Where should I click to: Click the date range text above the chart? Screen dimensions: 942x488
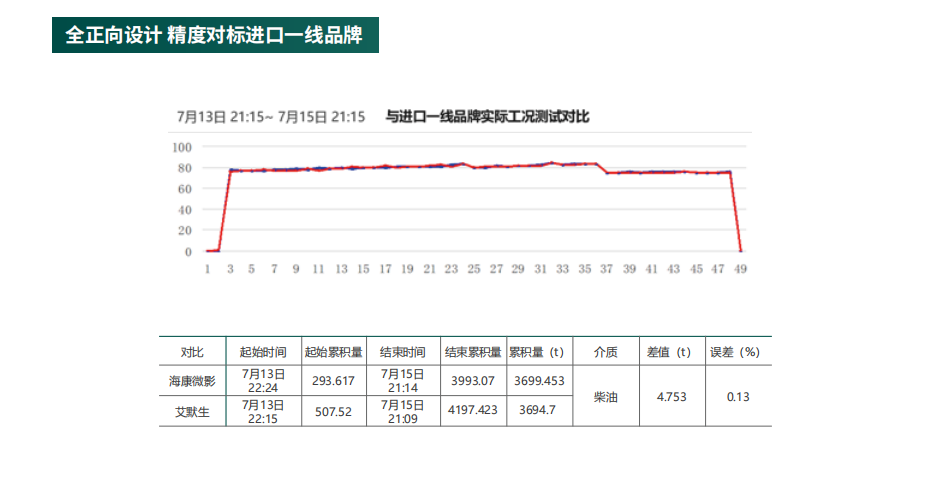[x=270, y=117]
